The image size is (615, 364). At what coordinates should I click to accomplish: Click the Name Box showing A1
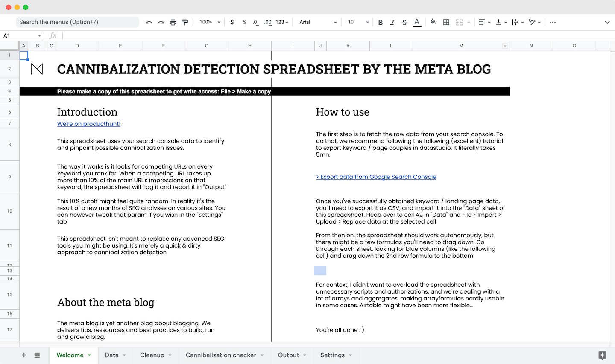coord(19,35)
